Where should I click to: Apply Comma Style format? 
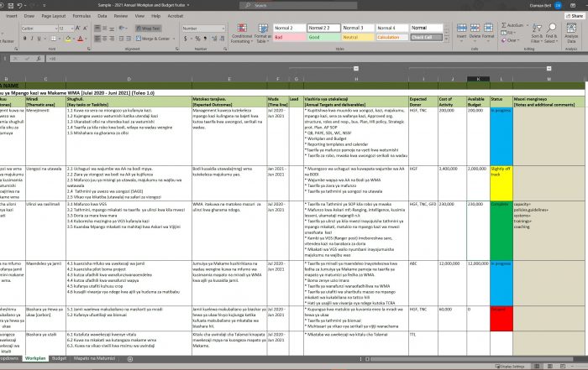click(205, 39)
